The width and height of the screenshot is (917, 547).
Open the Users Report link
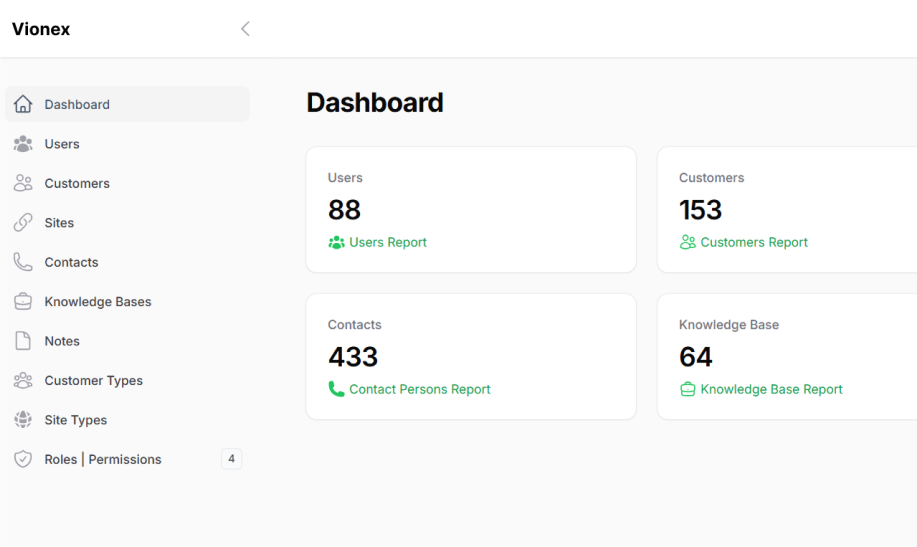[387, 242]
